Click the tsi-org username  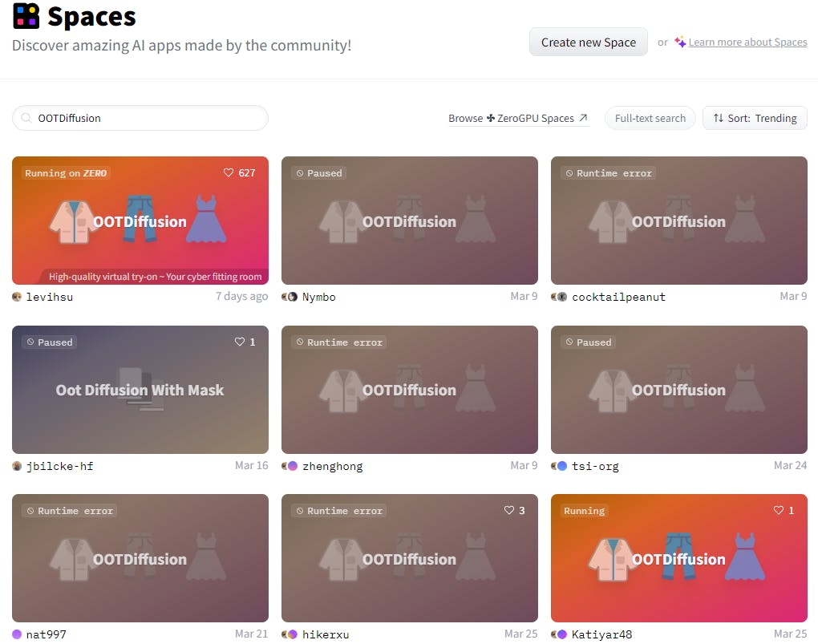[x=595, y=466]
